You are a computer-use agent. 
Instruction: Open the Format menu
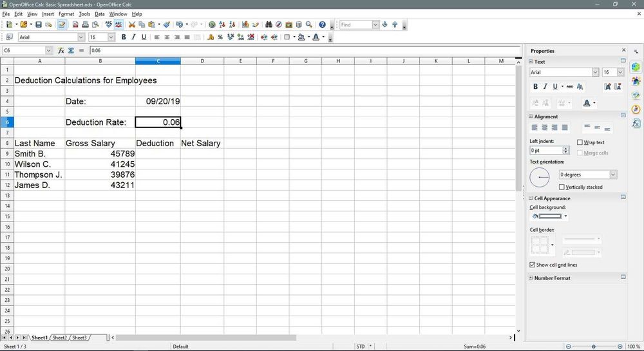66,14
